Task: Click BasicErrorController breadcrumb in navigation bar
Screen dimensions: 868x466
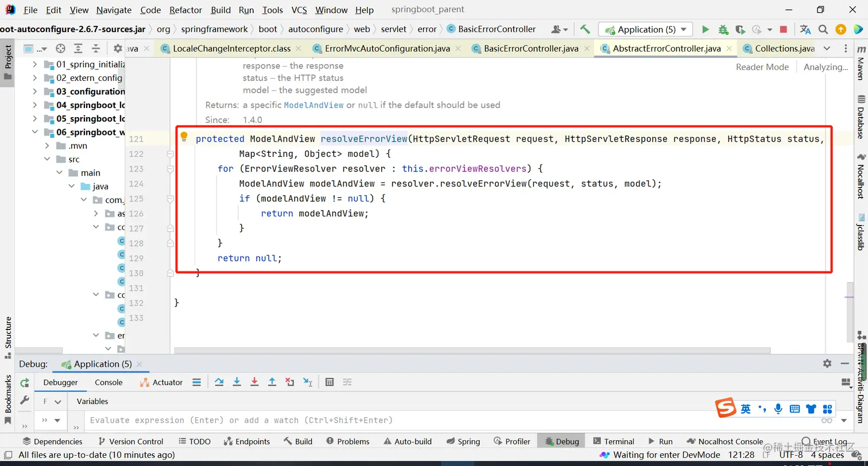Action: 491,29
